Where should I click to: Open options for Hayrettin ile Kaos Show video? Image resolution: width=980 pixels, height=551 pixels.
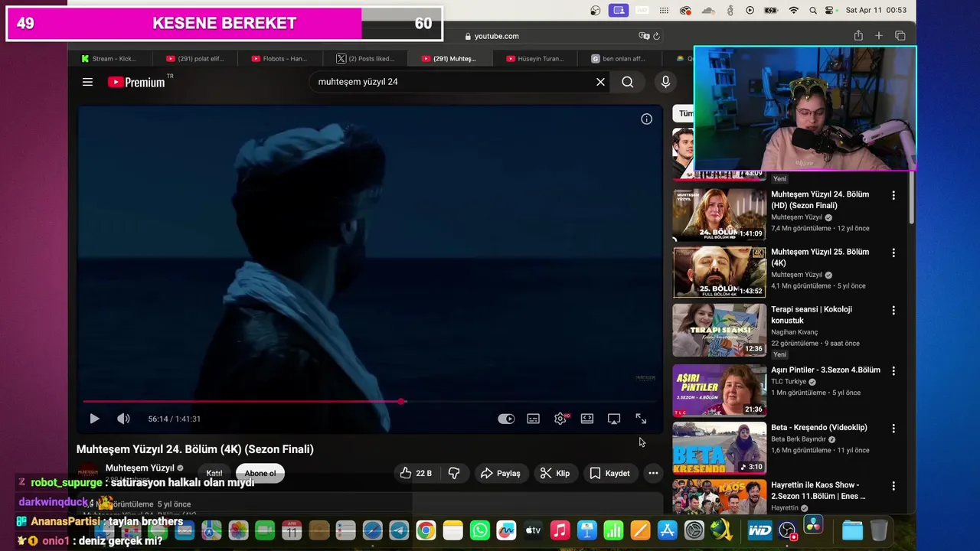pos(893,486)
